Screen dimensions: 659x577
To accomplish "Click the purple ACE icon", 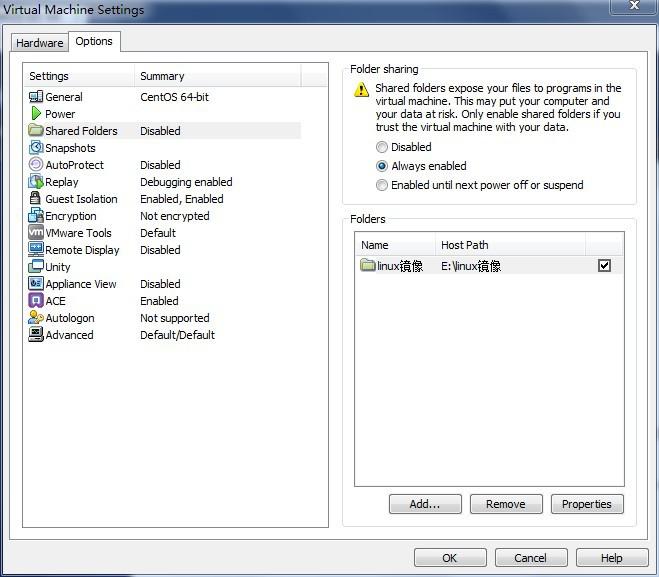I will [36, 300].
